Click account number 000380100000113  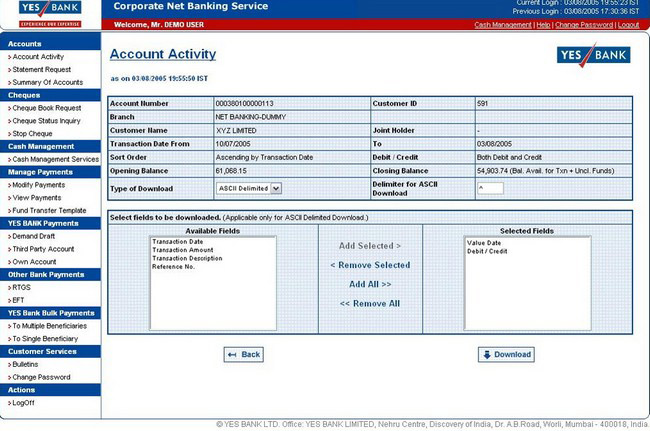tap(245, 104)
